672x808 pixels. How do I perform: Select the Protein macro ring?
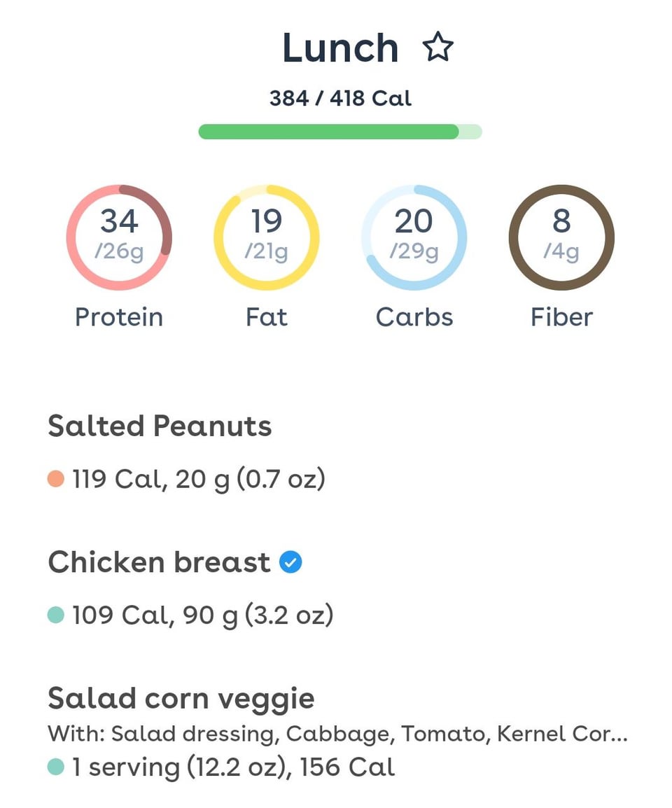119,237
